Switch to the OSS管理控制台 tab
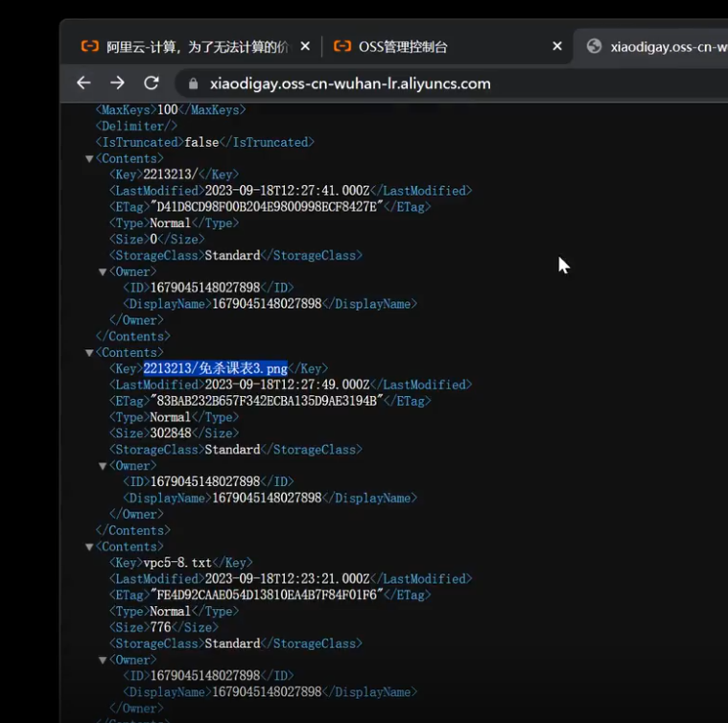The height and width of the screenshot is (723, 728). (x=403, y=46)
